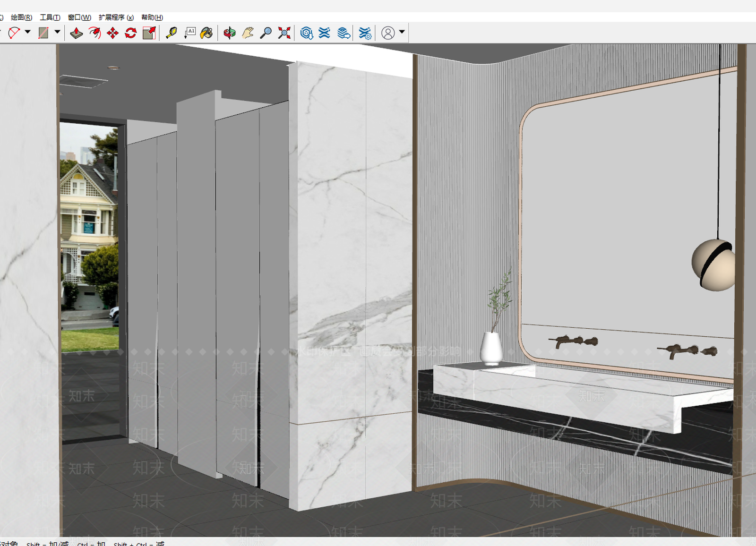Open the 扩展程序 (x) menu
Screen dimensions: 756x546
tap(116, 17)
